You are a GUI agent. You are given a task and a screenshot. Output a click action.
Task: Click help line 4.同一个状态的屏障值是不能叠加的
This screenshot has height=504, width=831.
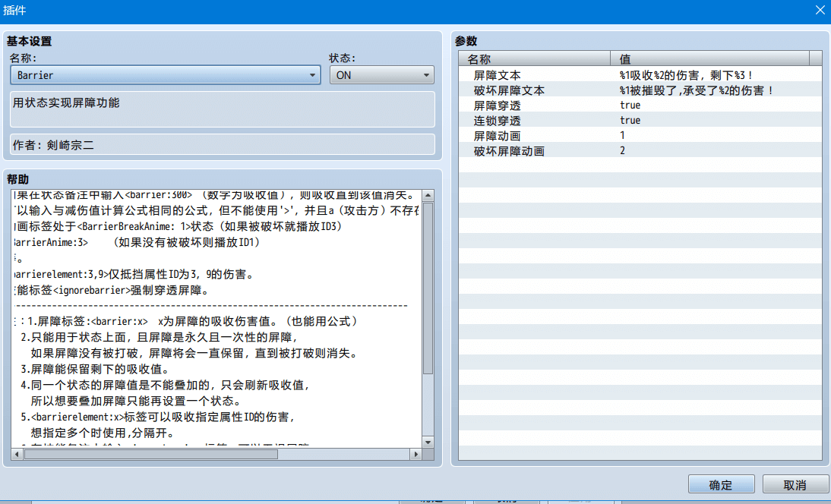coord(165,385)
